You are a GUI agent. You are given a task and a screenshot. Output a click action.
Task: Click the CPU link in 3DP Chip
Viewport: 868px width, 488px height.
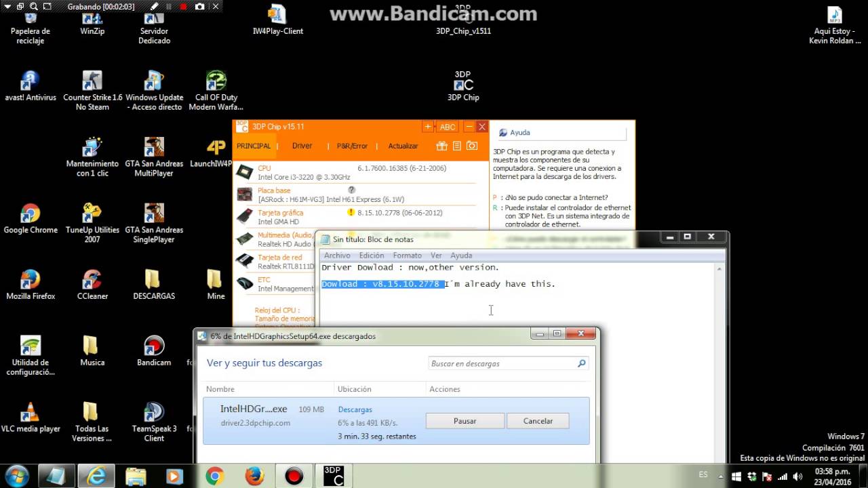point(264,168)
